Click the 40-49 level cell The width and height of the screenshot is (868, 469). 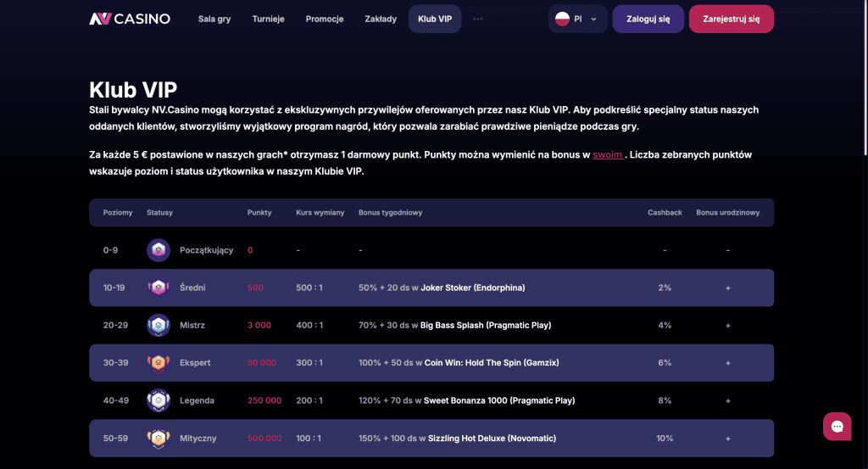tap(115, 400)
